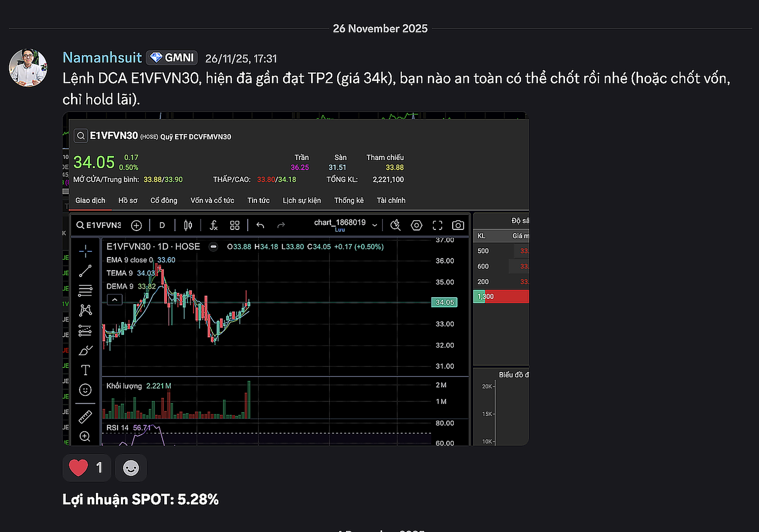Viewport: 759px width, 532px height.
Task: Open the Tài chính tab
Action: (391, 201)
